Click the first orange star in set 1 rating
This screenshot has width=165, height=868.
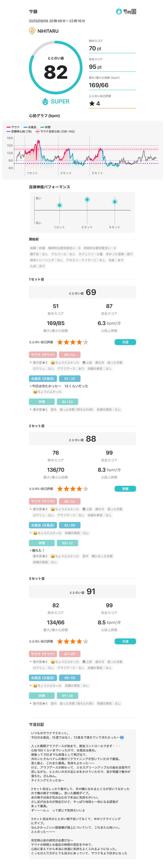click(60, 342)
